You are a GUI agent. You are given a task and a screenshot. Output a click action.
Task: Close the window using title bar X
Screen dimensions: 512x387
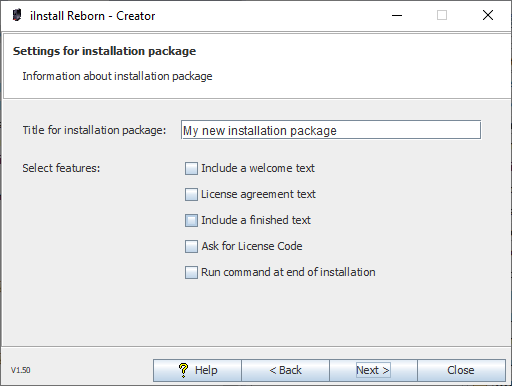[x=488, y=15]
